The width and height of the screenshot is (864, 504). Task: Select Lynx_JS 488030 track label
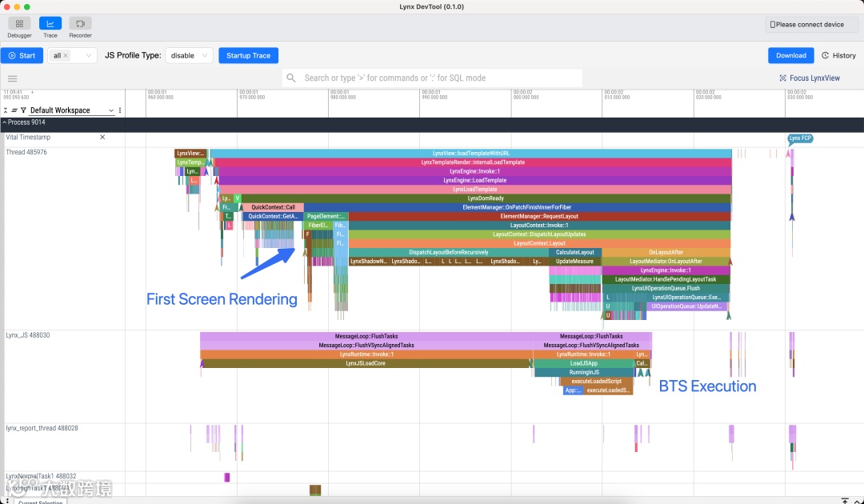(x=28, y=335)
